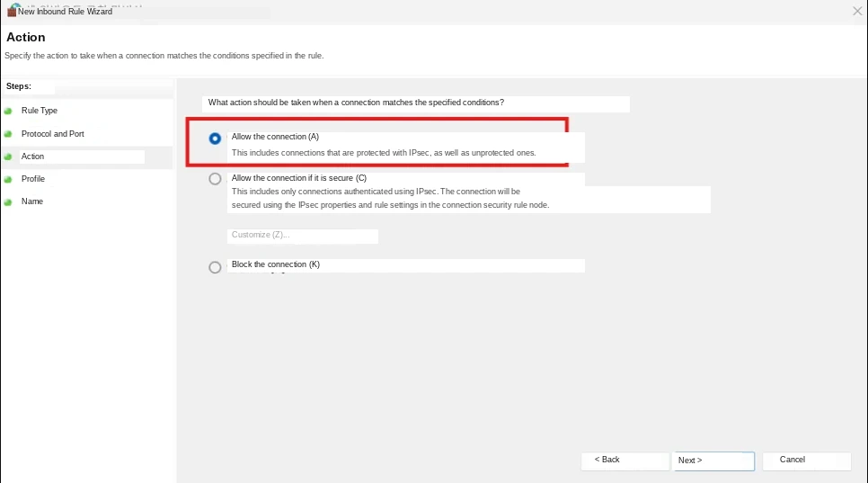Image resolution: width=868 pixels, height=483 pixels.
Task: Click the "New Inbound Rule Wizard" title text
Action: (66, 12)
